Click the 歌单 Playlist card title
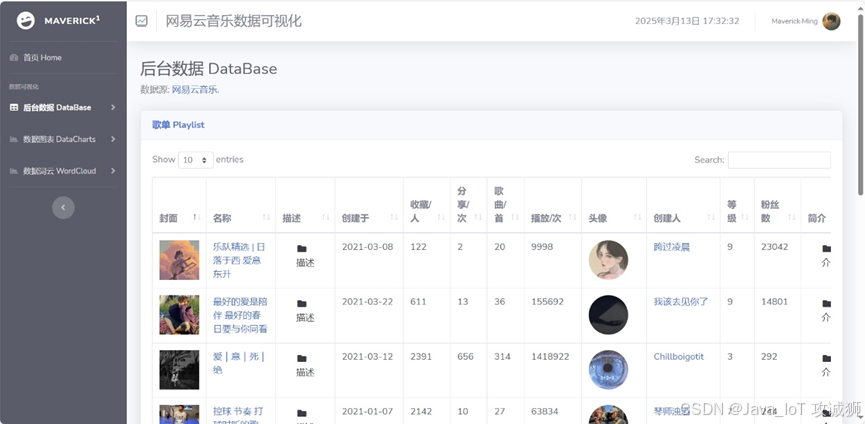This screenshot has height=424, width=865. [x=178, y=125]
